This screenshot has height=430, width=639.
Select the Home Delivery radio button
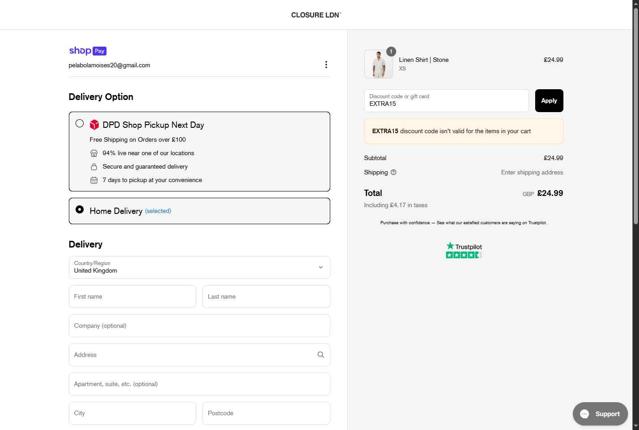[x=79, y=209]
